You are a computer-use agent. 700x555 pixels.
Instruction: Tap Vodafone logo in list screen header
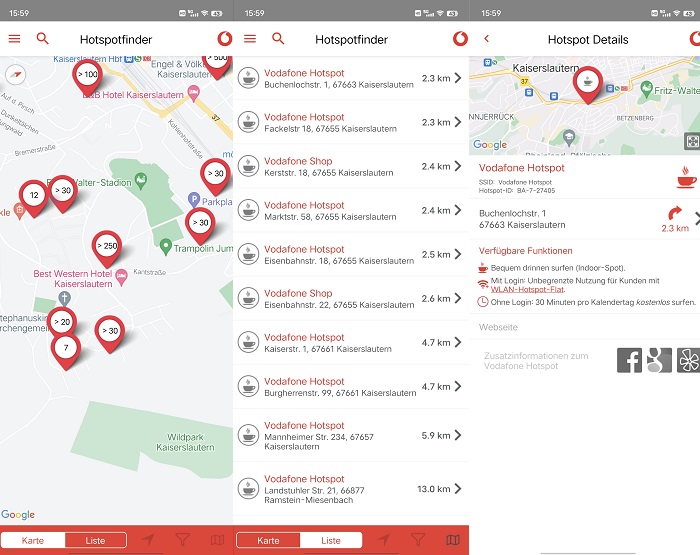tap(460, 39)
